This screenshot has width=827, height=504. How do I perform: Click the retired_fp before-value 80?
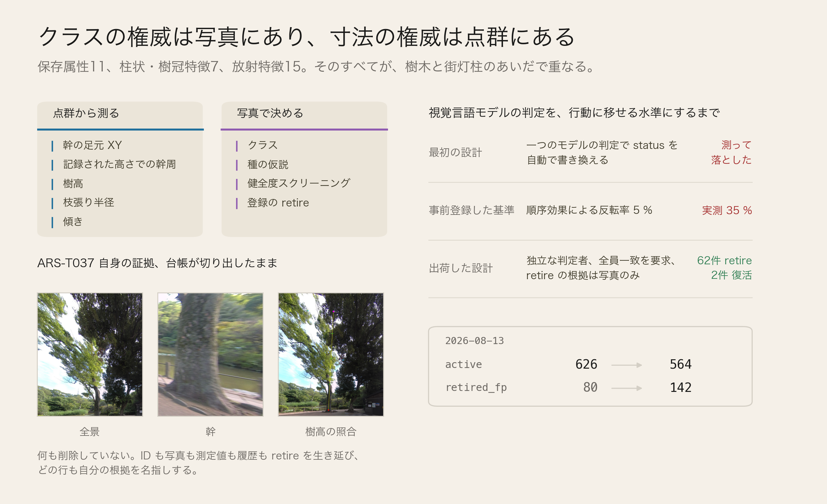tap(591, 388)
